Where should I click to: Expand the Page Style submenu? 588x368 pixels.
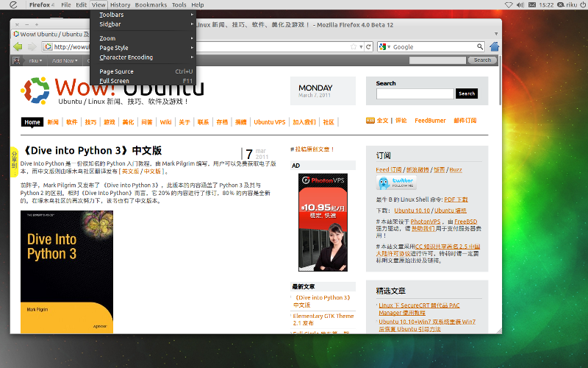pyautogui.click(x=143, y=48)
